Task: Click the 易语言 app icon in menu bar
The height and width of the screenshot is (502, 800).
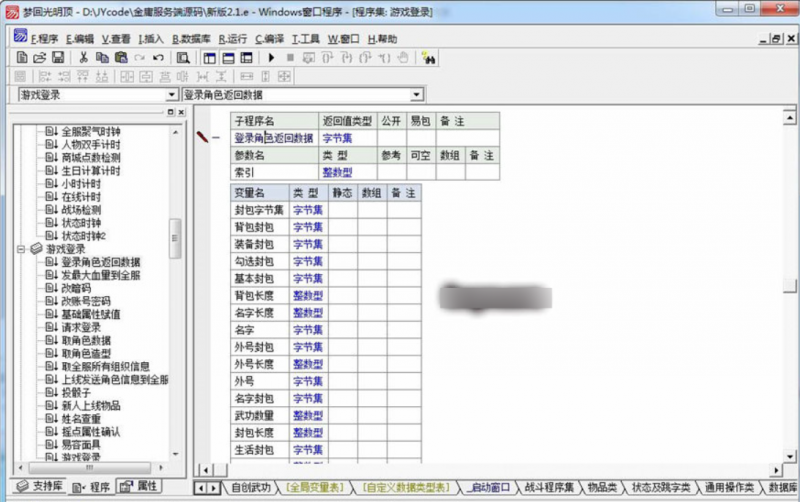Action: pyautogui.click(x=20, y=36)
